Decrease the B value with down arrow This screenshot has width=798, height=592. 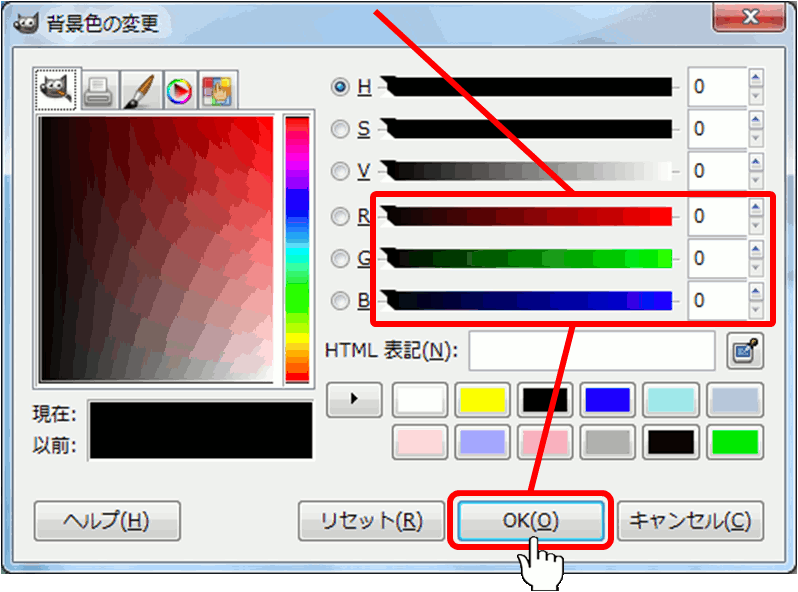coord(756,309)
